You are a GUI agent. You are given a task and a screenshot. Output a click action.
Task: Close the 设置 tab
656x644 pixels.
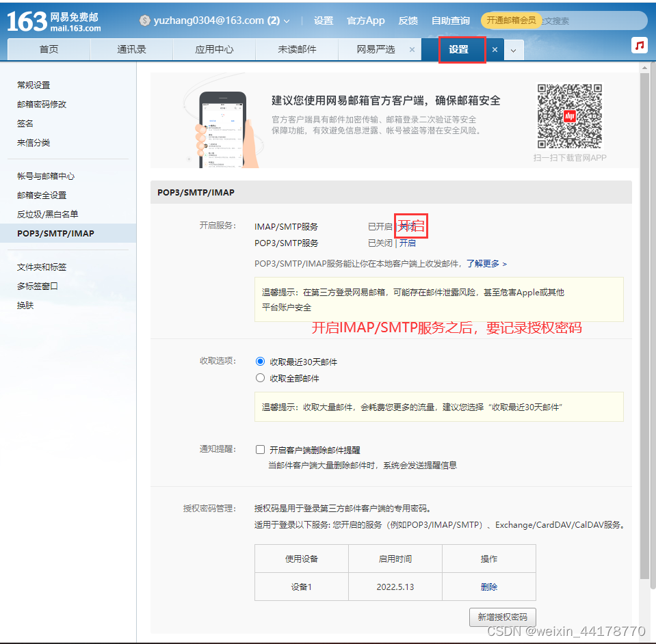coord(495,49)
